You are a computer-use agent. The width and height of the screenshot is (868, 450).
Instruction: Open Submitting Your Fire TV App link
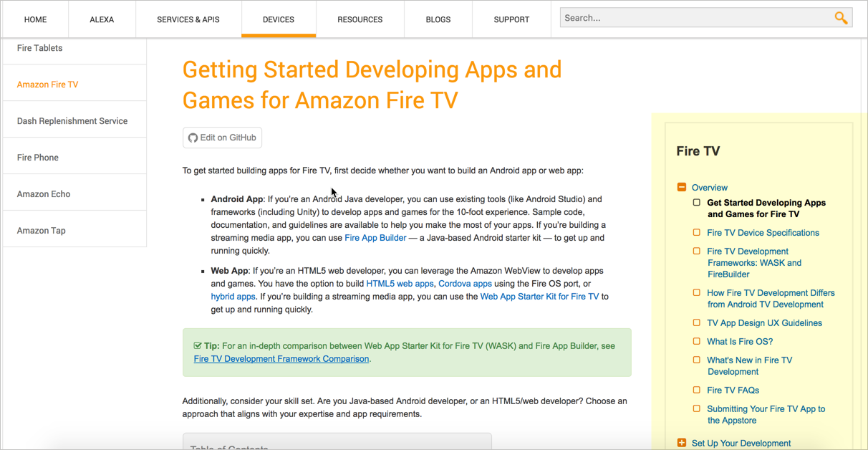click(x=766, y=415)
